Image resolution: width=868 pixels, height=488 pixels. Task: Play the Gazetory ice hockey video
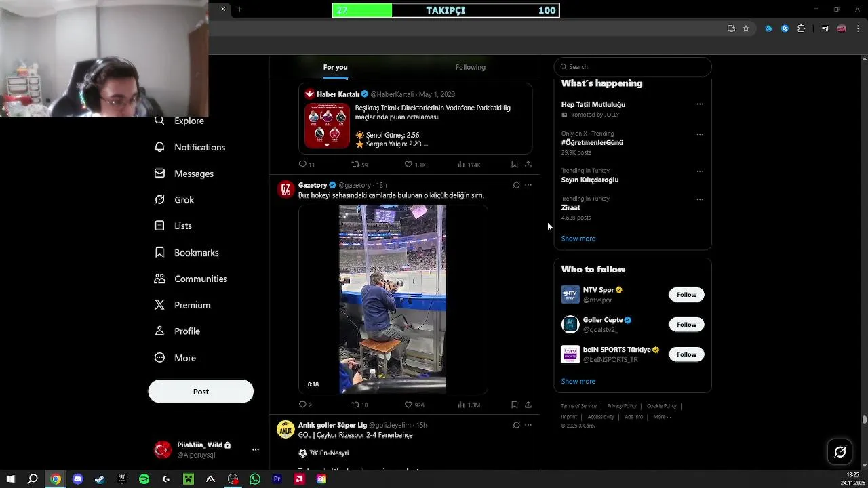[393, 299]
